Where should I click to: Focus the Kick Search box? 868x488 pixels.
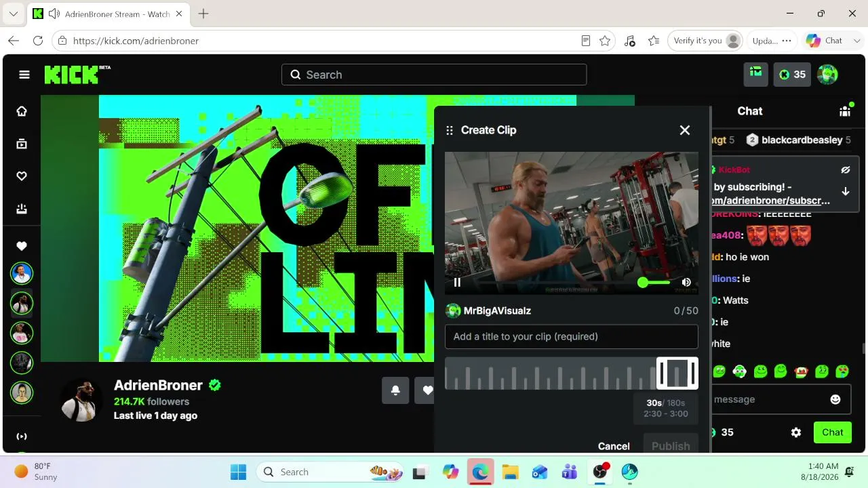(x=434, y=75)
